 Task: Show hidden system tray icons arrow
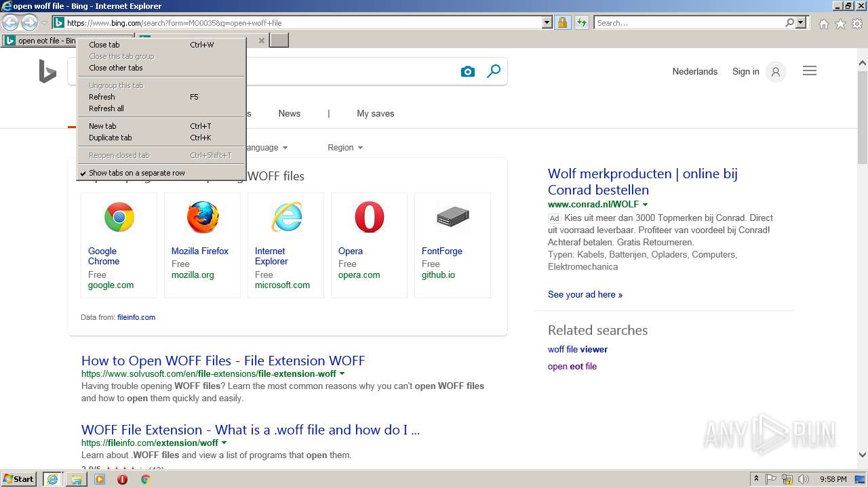point(756,479)
